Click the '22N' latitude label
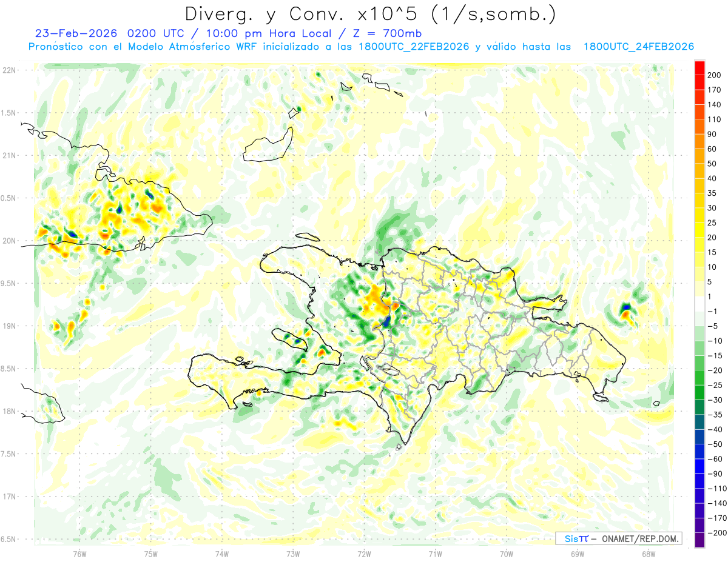Viewport: 728px width, 562px height. 8,70
